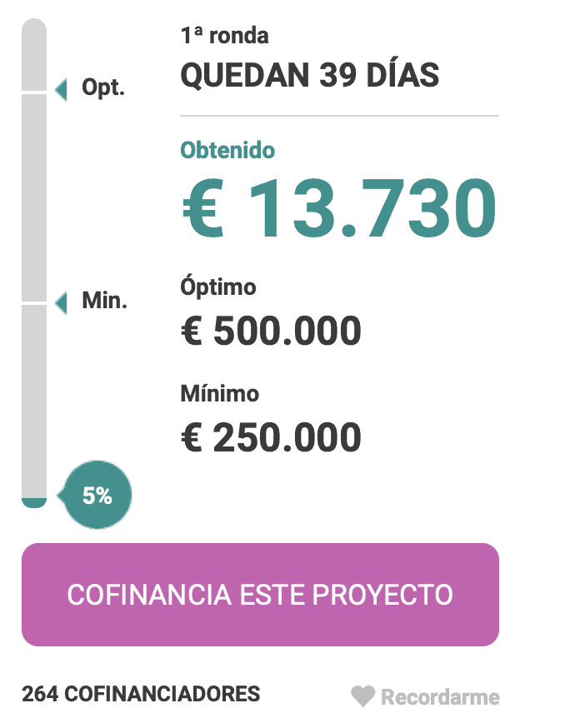
Task: Click the teal filled bottom of progress bar
Action: (x=34, y=503)
